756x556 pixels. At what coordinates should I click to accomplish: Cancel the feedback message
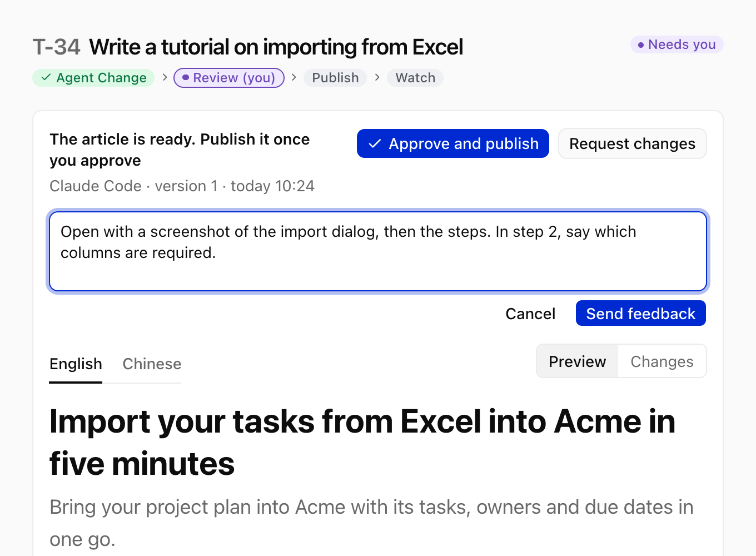[x=530, y=314]
